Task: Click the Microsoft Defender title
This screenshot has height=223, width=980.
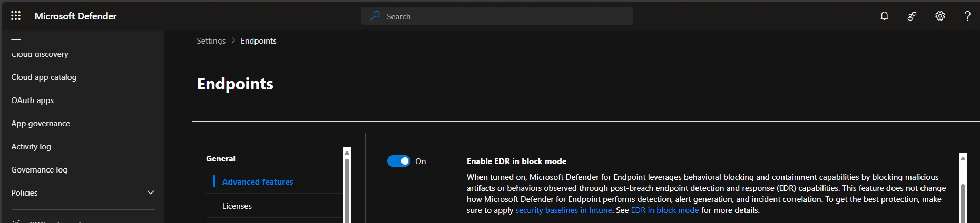Action: coord(76,16)
